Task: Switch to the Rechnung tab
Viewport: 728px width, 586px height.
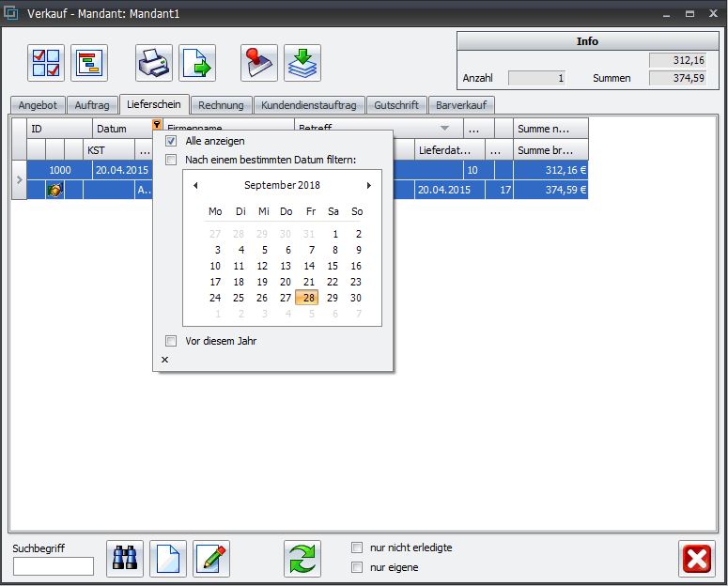Action: tap(221, 105)
